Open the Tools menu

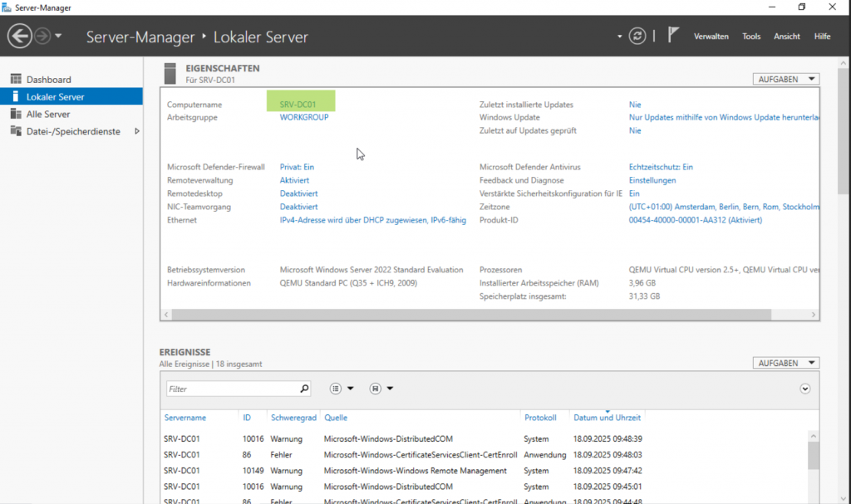(x=751, y=37)
